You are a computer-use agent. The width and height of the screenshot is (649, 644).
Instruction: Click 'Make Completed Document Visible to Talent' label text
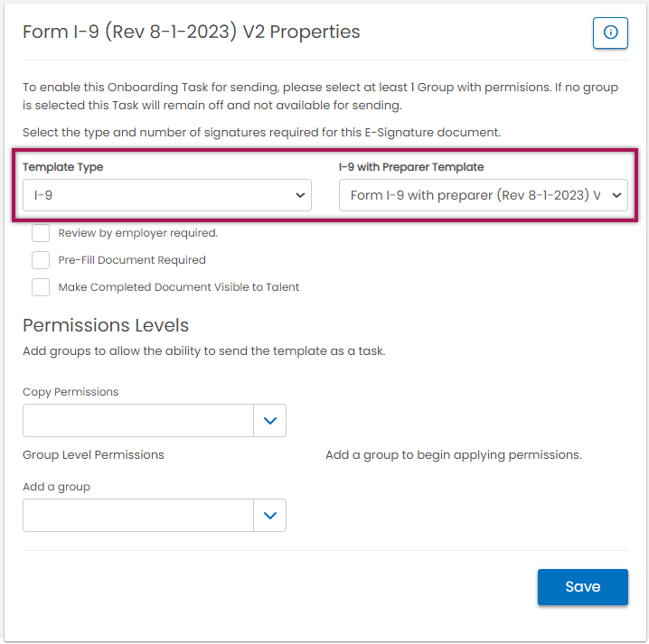point(179,287)
